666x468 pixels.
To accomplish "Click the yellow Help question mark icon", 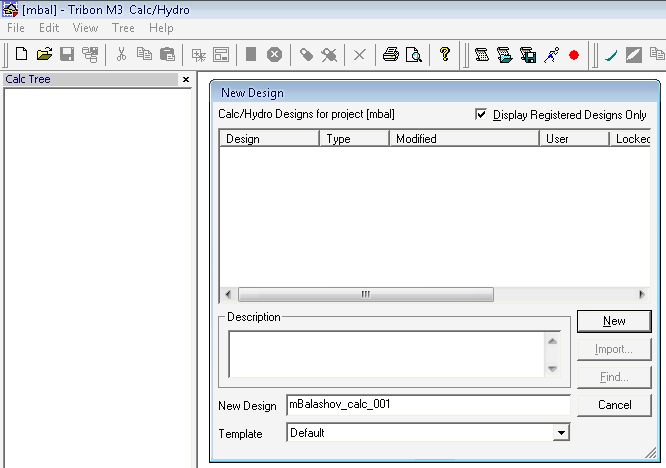I will [445, 54].
